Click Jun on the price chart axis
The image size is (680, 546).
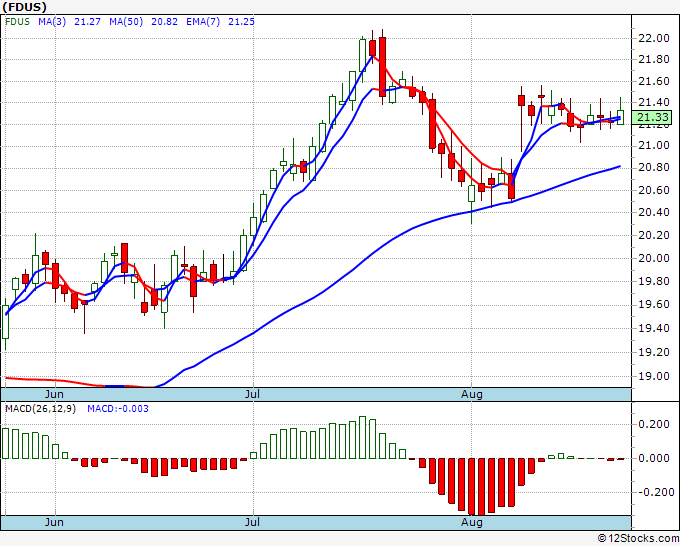[54, 394]
